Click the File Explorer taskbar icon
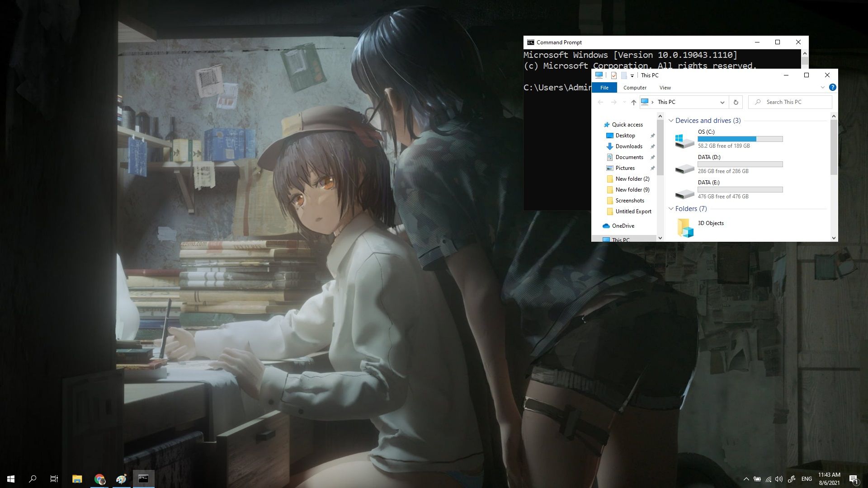The height and width of the screenshot is (488, 868). 77,479
